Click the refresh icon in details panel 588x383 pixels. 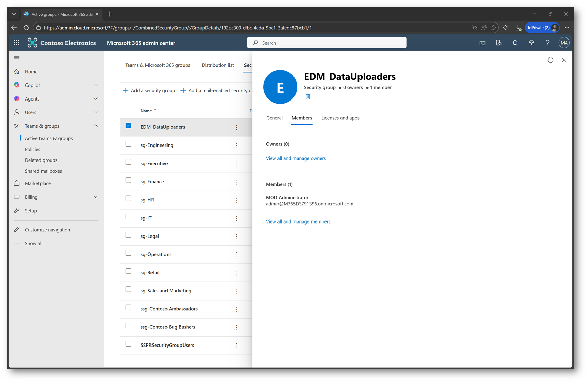[550, 60]
